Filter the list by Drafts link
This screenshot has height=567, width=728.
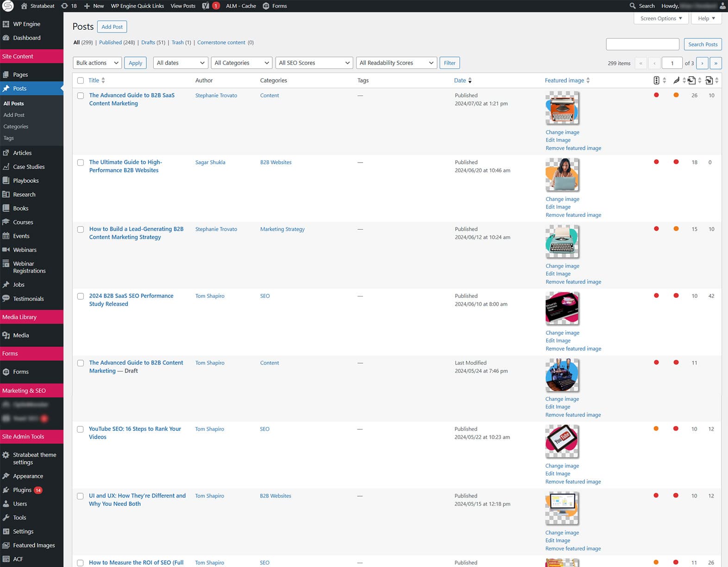click(148, 43)
